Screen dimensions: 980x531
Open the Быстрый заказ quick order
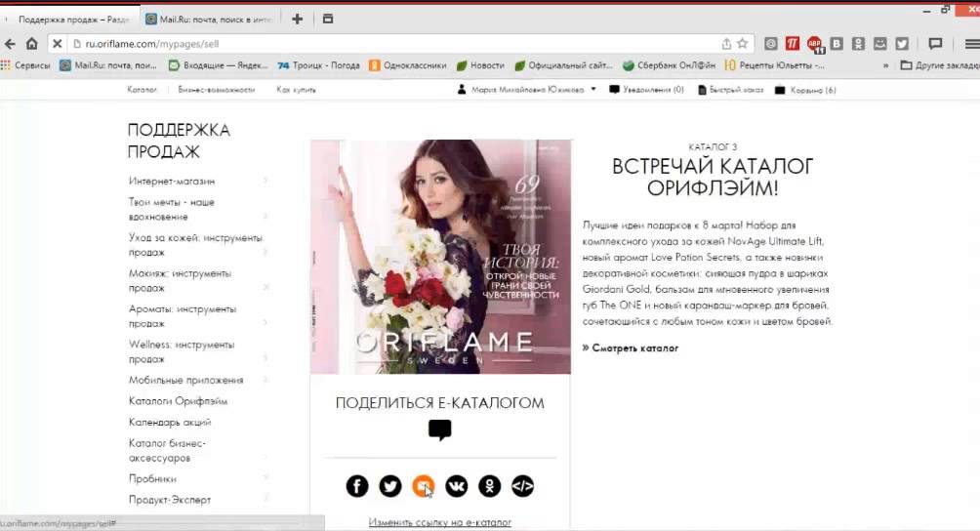point(731,90)
